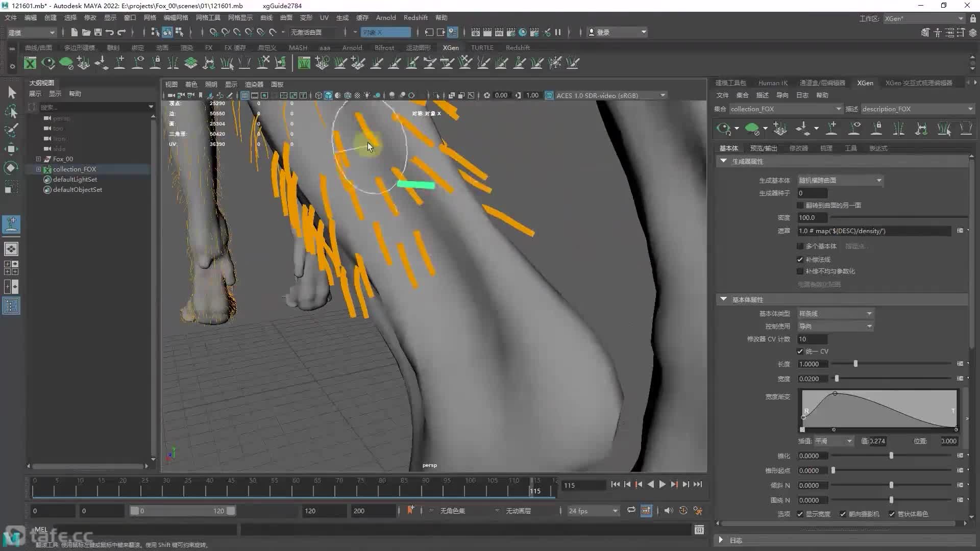Play timeline forward
The height and width of the screenshot is (551, 980).
(x=662, y=484)
